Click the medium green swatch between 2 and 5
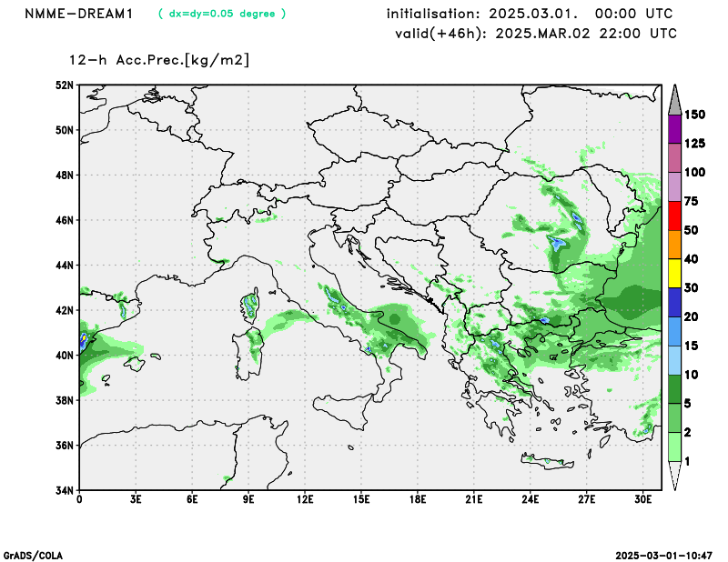Screen dimensions: 728x562 [674, 418]
